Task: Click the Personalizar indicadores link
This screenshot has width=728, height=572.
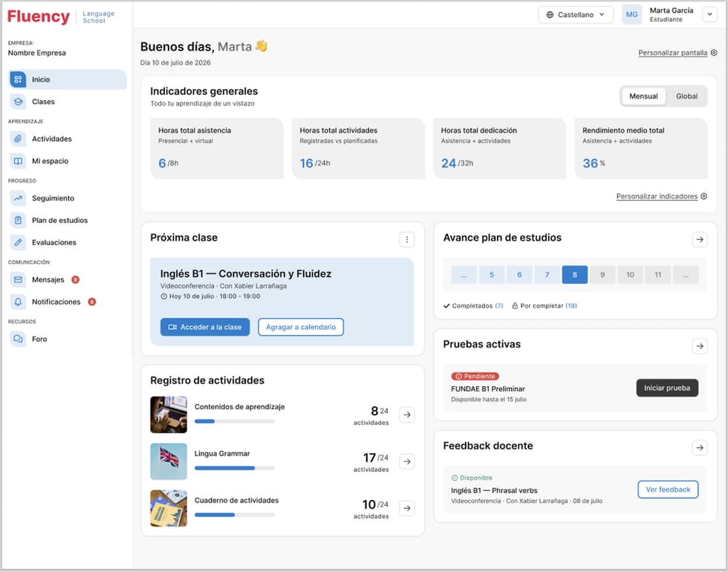Action: (657, 196)
